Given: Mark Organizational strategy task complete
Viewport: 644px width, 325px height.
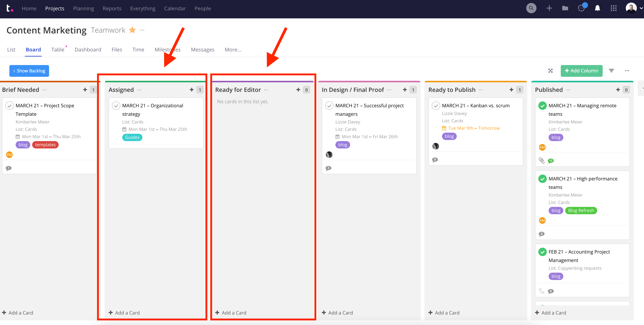Looking at the screenshot, I should [116, 106].
